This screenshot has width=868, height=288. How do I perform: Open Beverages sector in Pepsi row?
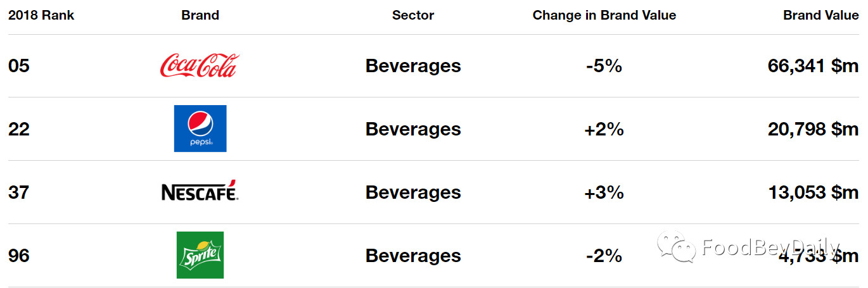[x=413, y=130]
